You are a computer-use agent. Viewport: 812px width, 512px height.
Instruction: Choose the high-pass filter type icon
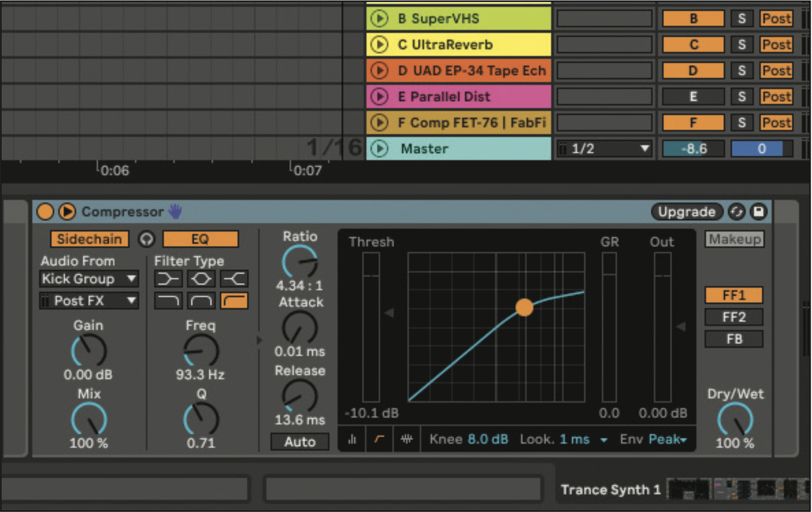[233, 301]
